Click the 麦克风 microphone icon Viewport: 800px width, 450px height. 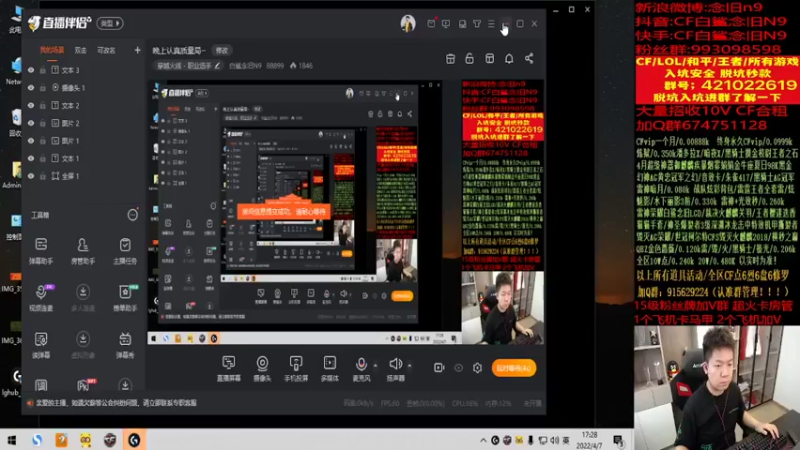coord(361,364)
